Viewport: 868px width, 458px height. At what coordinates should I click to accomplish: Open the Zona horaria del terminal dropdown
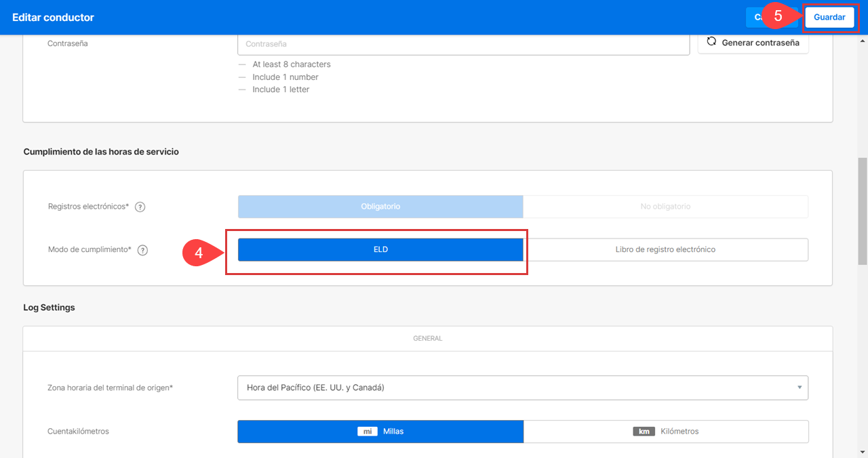pyautogui.click(x=522, y=388)
